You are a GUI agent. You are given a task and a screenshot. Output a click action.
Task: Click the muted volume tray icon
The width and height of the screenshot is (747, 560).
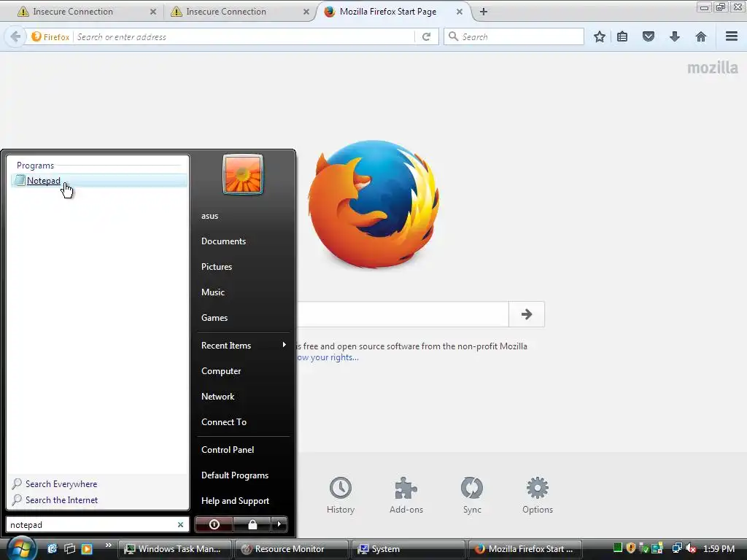point(691,548)
